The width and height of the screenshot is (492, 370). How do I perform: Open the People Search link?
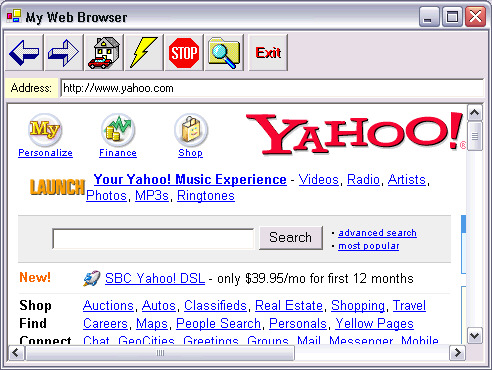[x=218, y=323]
